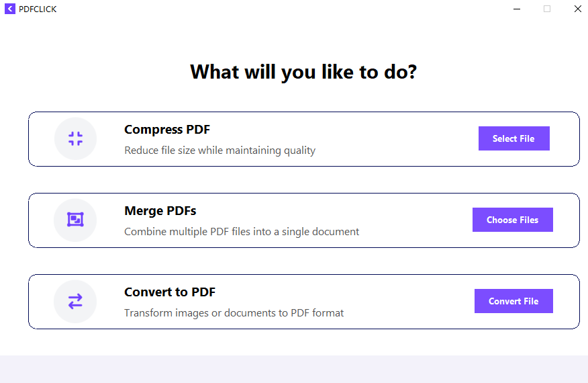This screenshot has width=588, height=383.
Task: Click the empty title bar area
Action: [268, 9]
